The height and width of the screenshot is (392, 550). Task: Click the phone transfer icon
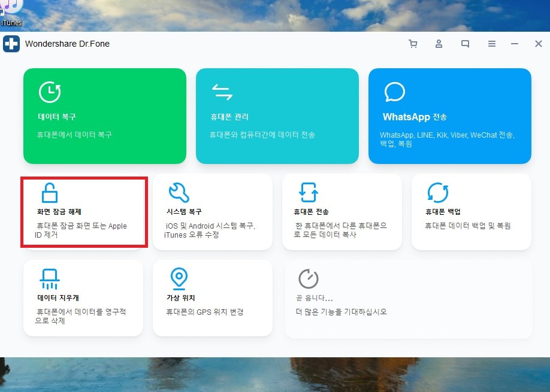click(309, 192)
